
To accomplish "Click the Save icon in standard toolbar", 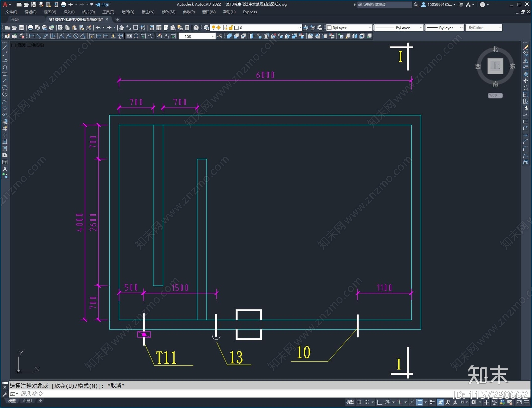I will (21, 28).
